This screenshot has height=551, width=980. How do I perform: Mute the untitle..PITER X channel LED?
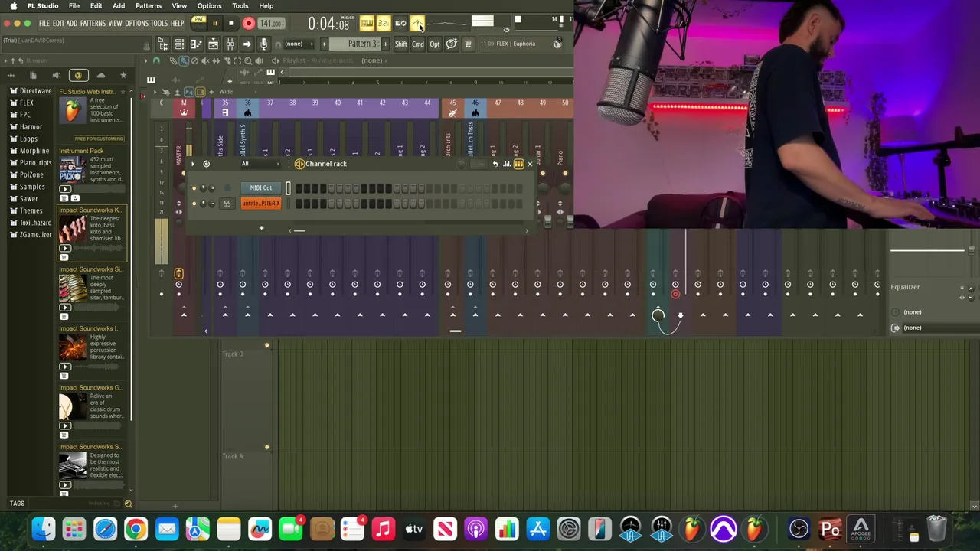point(194,204)
